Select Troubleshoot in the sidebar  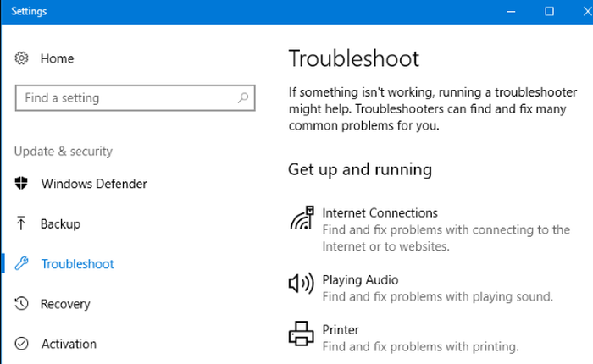click(77, 264)
